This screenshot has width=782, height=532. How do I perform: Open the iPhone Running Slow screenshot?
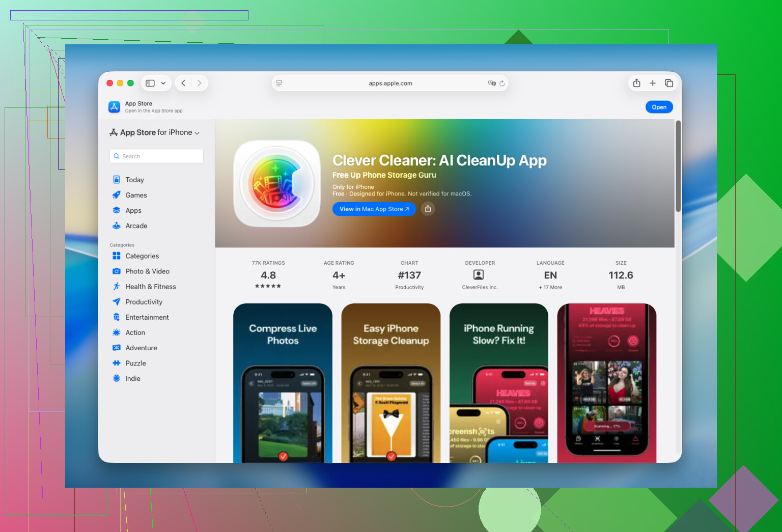[x=499, y=383]
